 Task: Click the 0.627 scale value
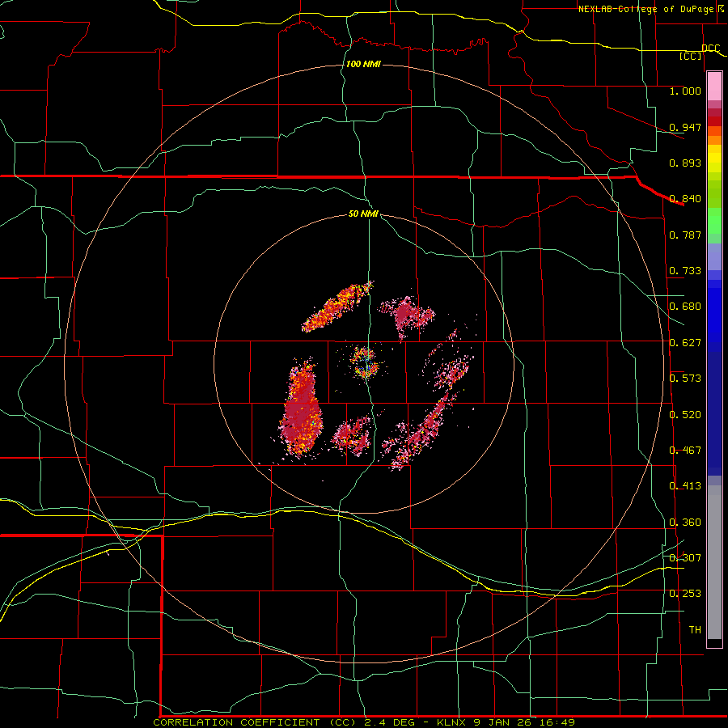pyautogui.click(x=685, y=343)
